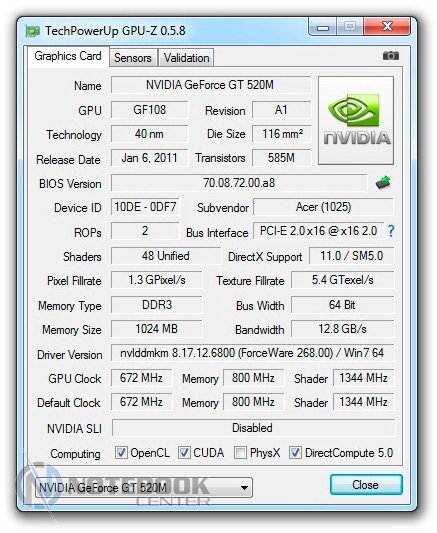Screen dimensions: 437x533
Task: Click the Close button
Action: [366, 485]
